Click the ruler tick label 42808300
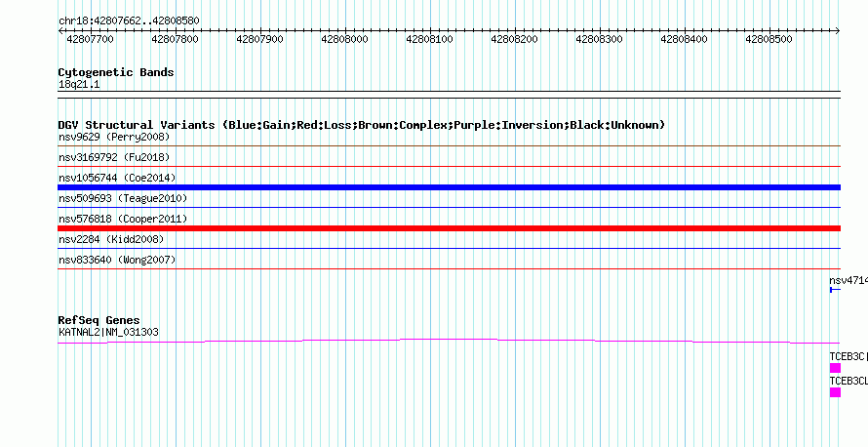 599,39
